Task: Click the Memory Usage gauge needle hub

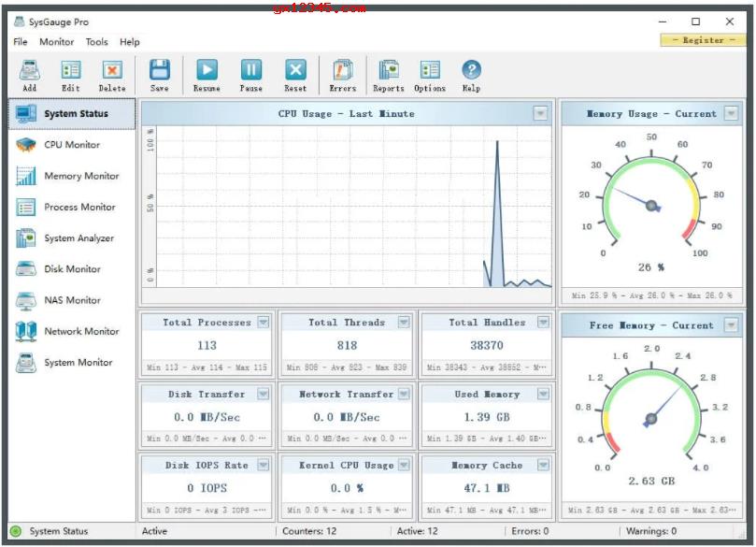Action: click(652, 206)
